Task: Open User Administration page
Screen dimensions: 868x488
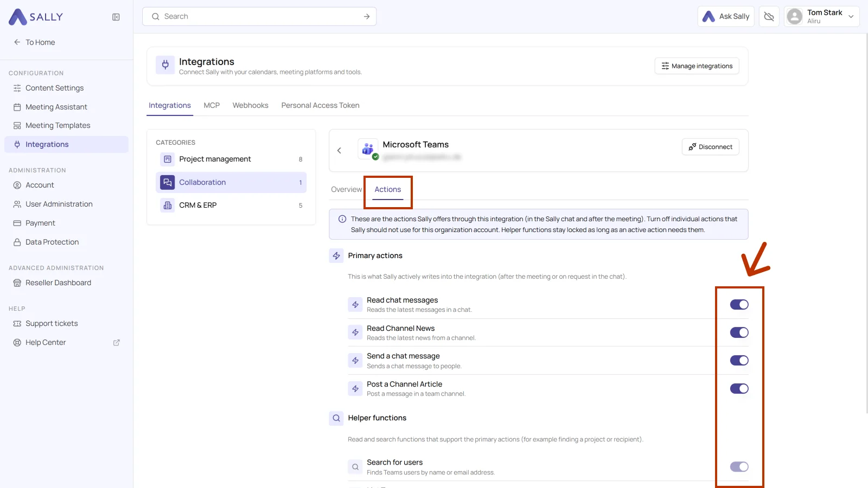Action: coord(66,204)
